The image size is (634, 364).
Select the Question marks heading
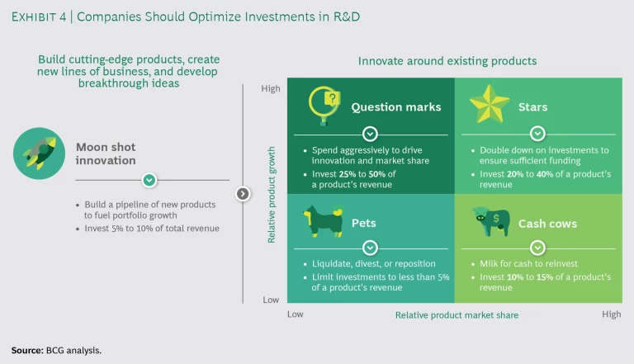[x=395, y=107]
